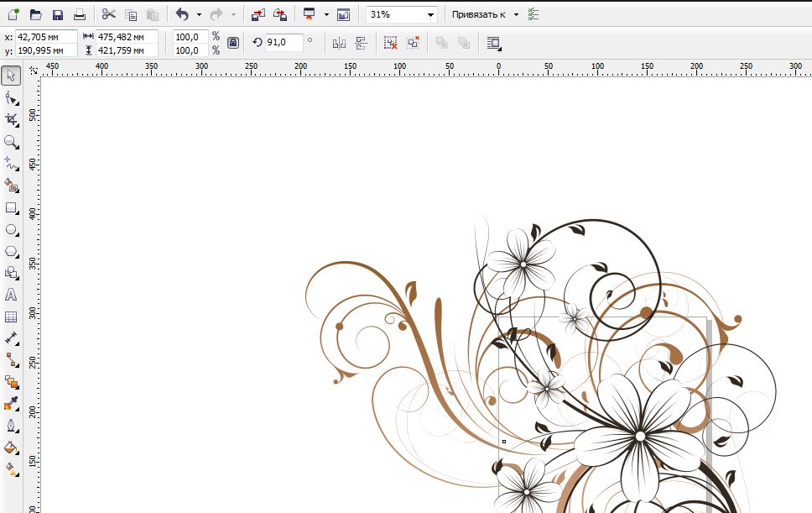812x513 pixels.
Task: Open the 'Привязать к' snap menu
Action: pos(485,14)
